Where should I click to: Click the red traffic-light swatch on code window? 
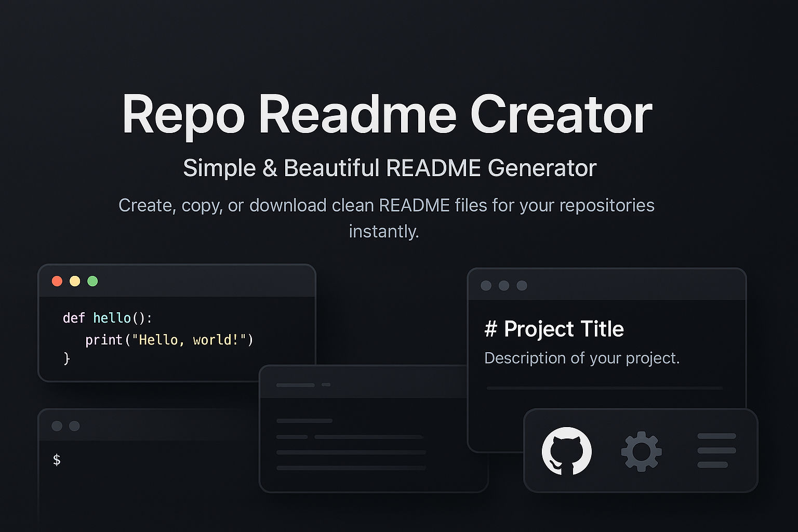pyautogui.click(x=56, y=281)
